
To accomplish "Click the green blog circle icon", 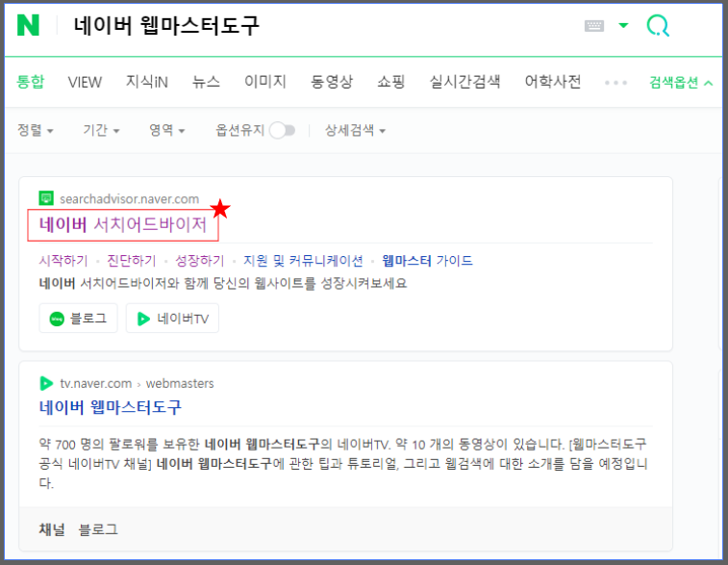I will click(x=57, y=319).
